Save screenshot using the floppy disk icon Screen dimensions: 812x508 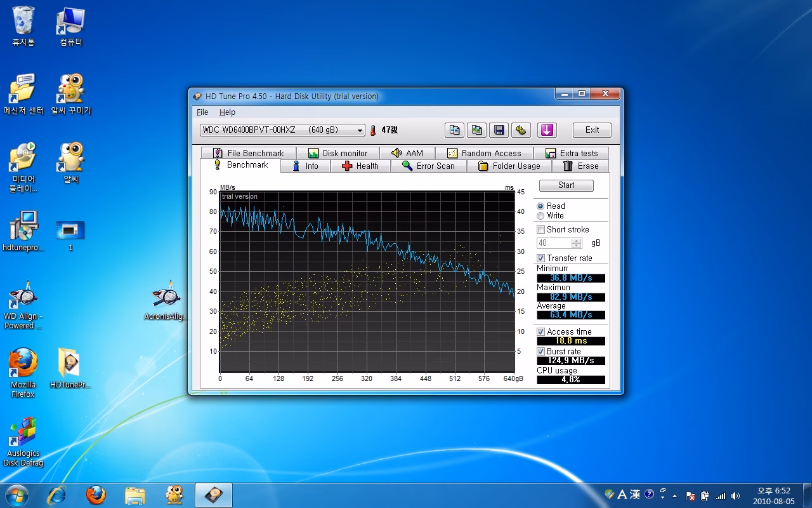(499, 130)
